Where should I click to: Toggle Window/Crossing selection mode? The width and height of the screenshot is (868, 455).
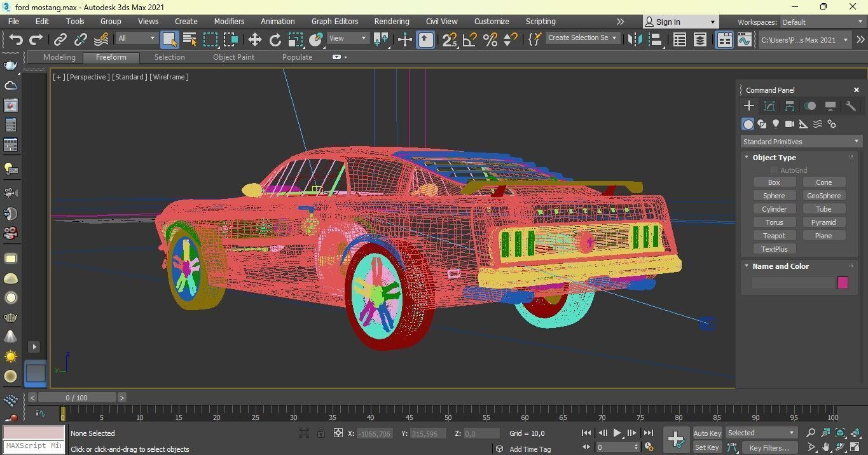[x=230, y=39]
